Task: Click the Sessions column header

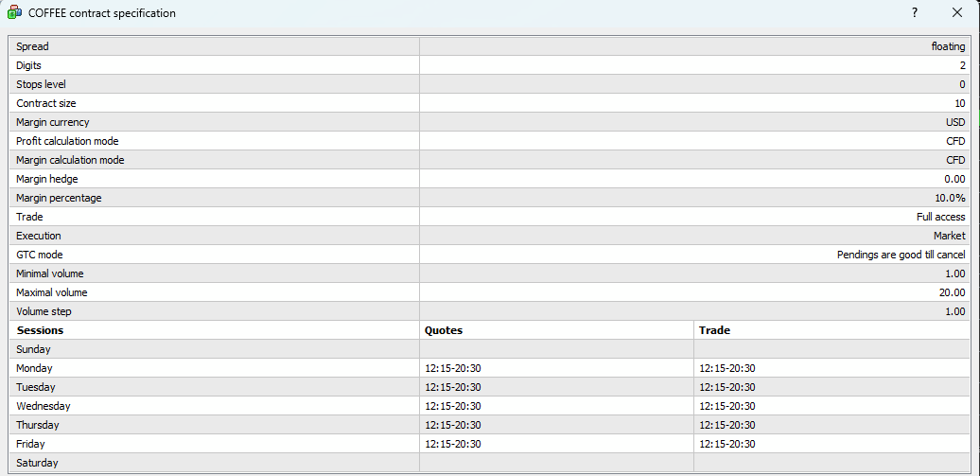Action: pos(40,330)
